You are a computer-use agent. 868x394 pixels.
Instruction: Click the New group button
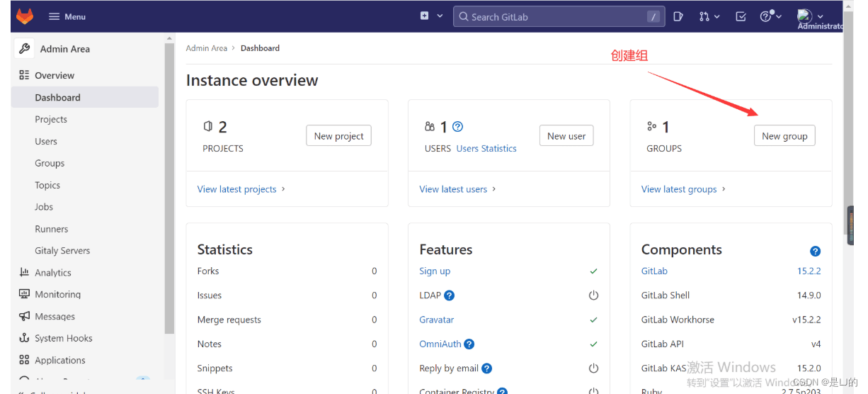tap(784, 136)
